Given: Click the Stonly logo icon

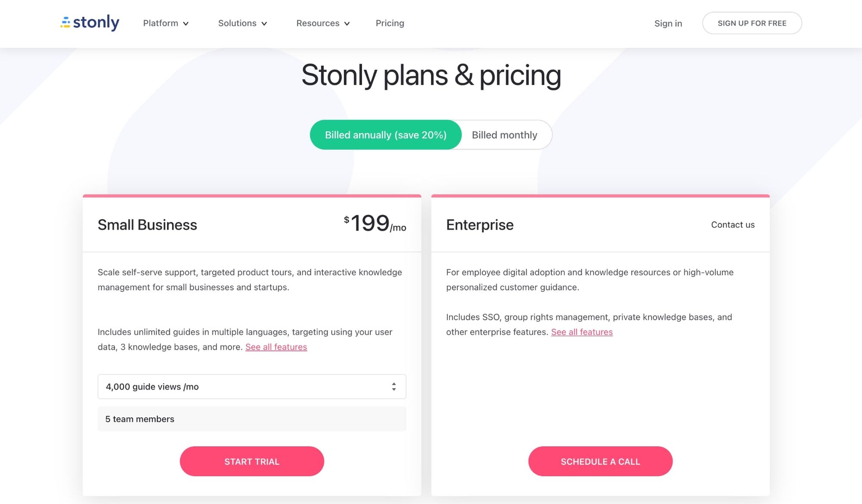Looking at the screenshot, I should [66, 22].
